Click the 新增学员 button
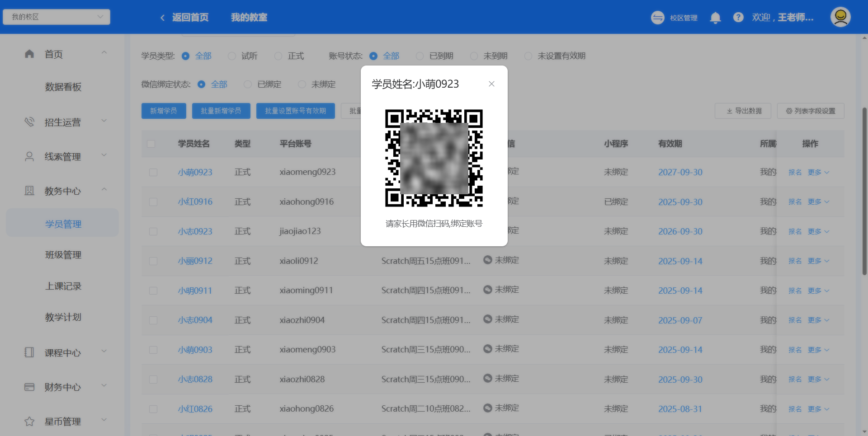This screenshot has height=436, width=868. pyautogui.click(x=164, y=111)
